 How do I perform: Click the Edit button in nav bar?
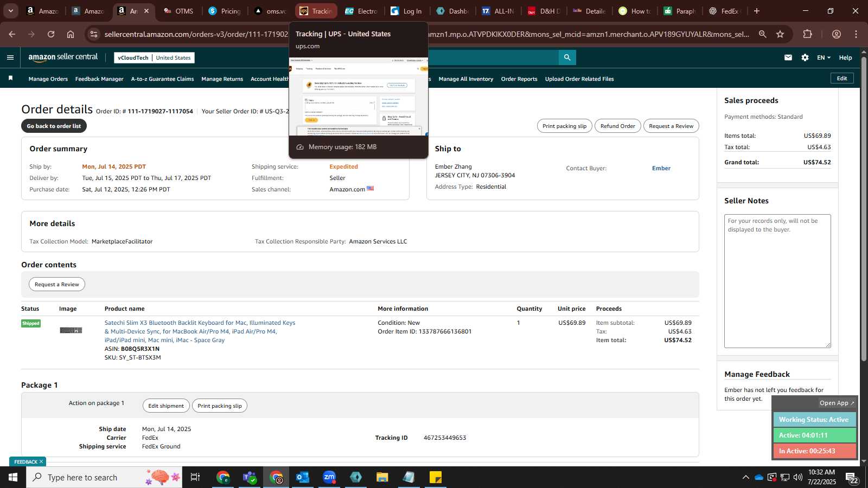pos(842,78)
